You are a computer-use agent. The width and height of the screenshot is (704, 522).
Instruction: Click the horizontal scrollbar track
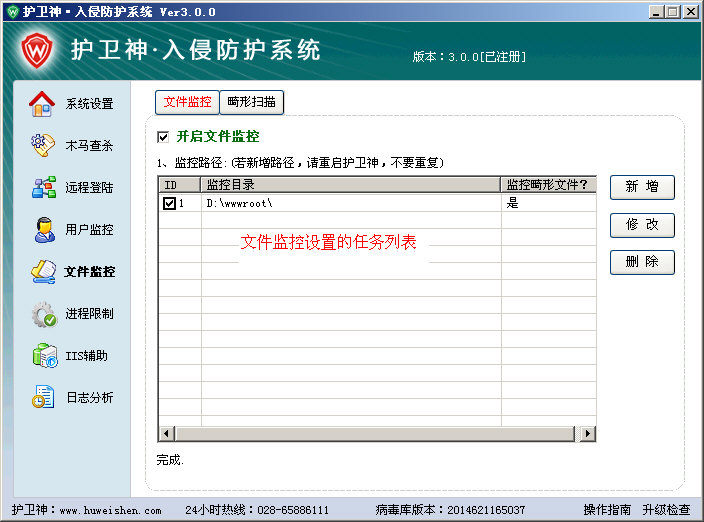pos(375,434)
